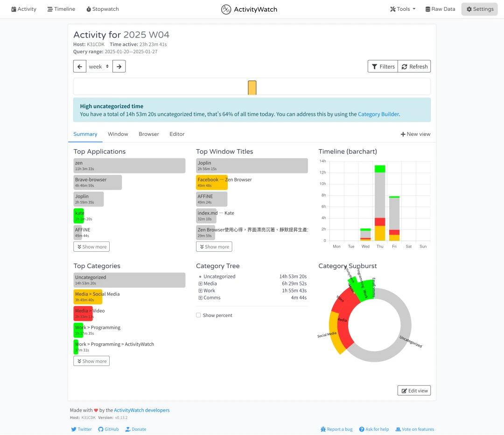Open the Timeline page
The image size is (504, 435).
click(61, 9)
